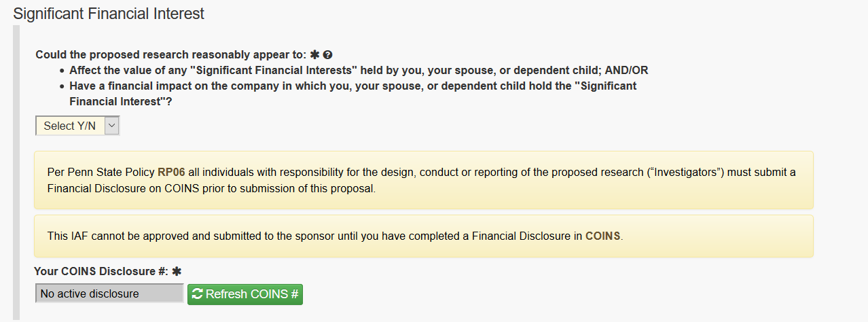Image resolution: width=868 pixels, height=322 pixels.
Task: Click the Penn State Policy yellow notice box
Action: pos(423,180)
